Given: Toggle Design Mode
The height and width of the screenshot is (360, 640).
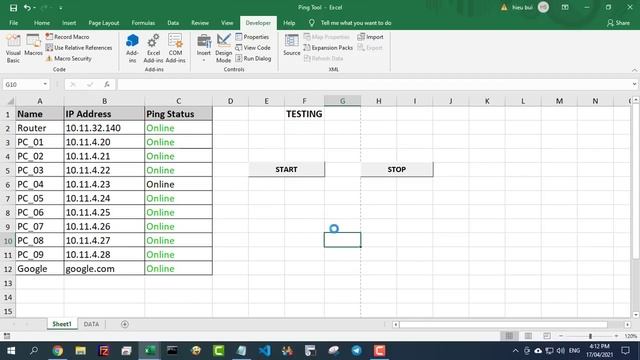Looking at the screenshot, I should pos(224,49).
